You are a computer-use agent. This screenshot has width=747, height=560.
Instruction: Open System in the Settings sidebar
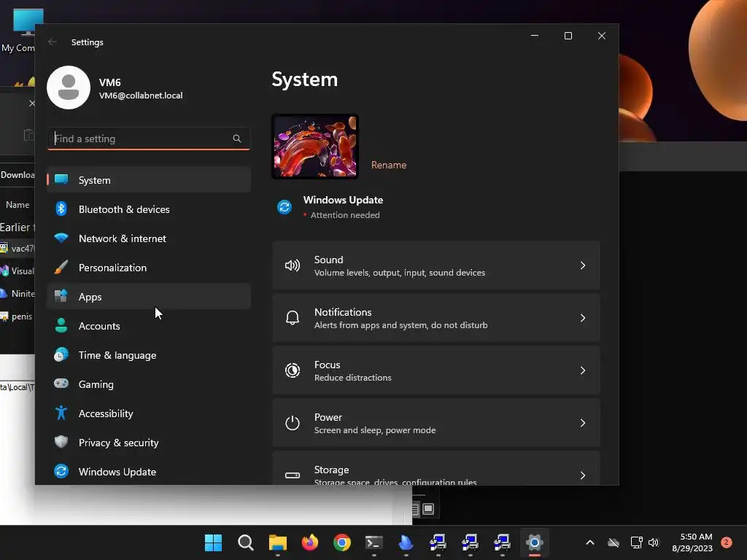pos(149,180)
